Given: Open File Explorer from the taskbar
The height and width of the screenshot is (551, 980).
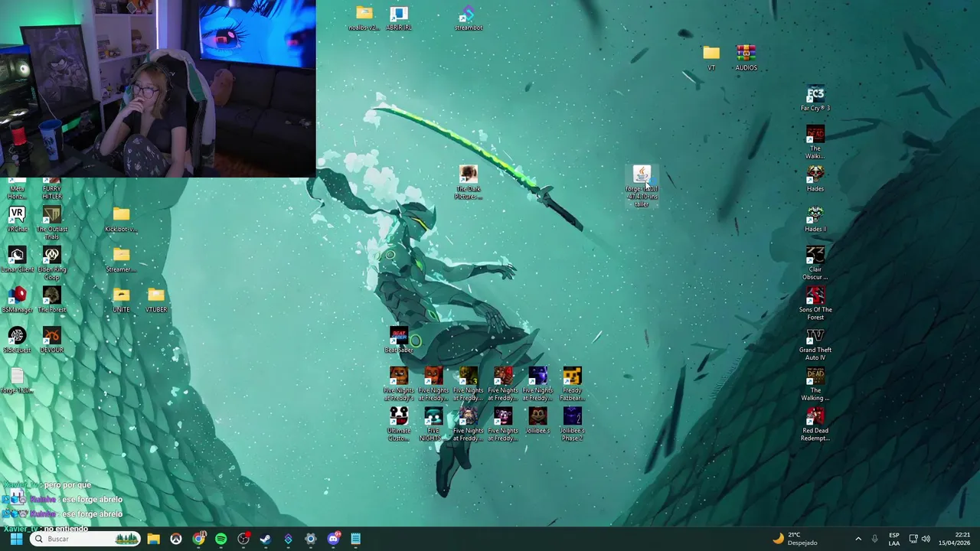Looking at the screenshot, I should click(x=153, y=539).
